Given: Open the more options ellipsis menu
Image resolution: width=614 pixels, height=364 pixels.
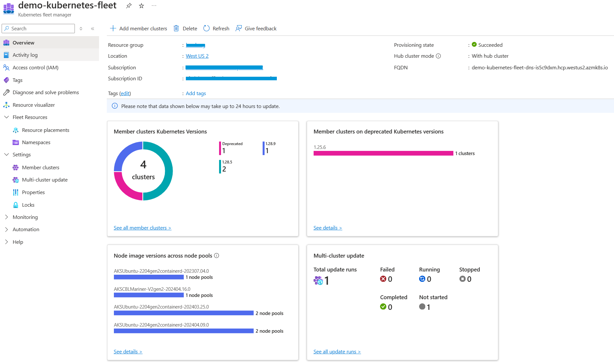Looking at the screenshot, I should pyautogui.click(x=154, y=6).
